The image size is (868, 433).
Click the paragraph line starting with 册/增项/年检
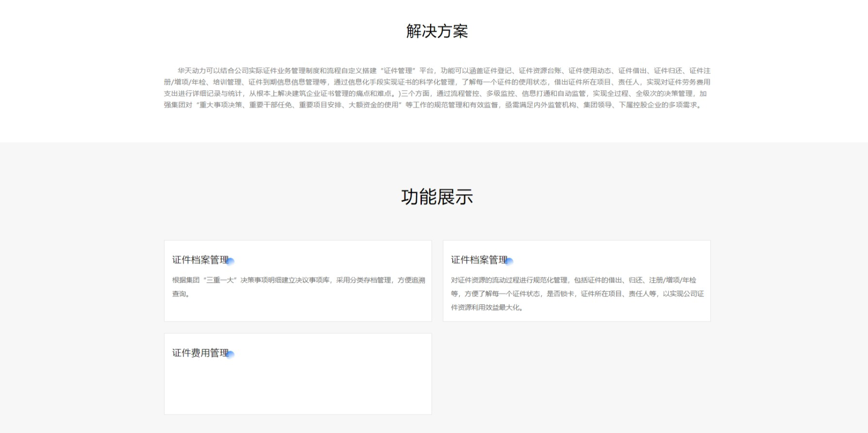[437, 82]
